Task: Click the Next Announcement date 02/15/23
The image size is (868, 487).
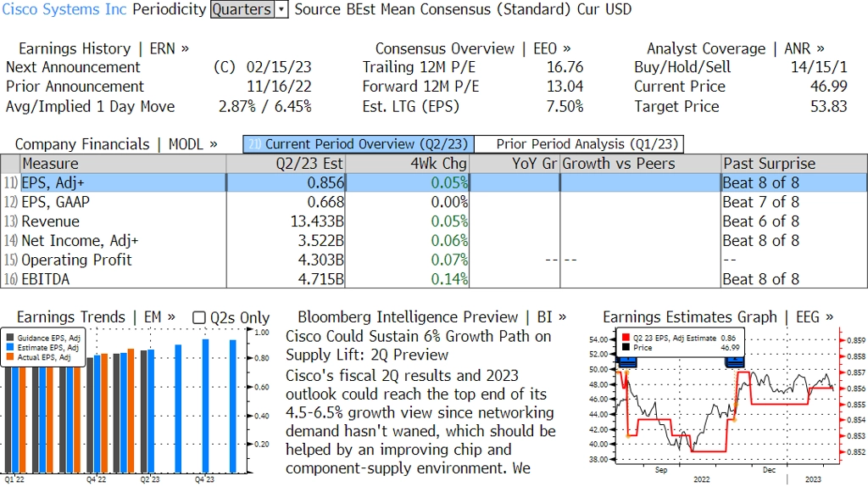Action: pos(279,67)
